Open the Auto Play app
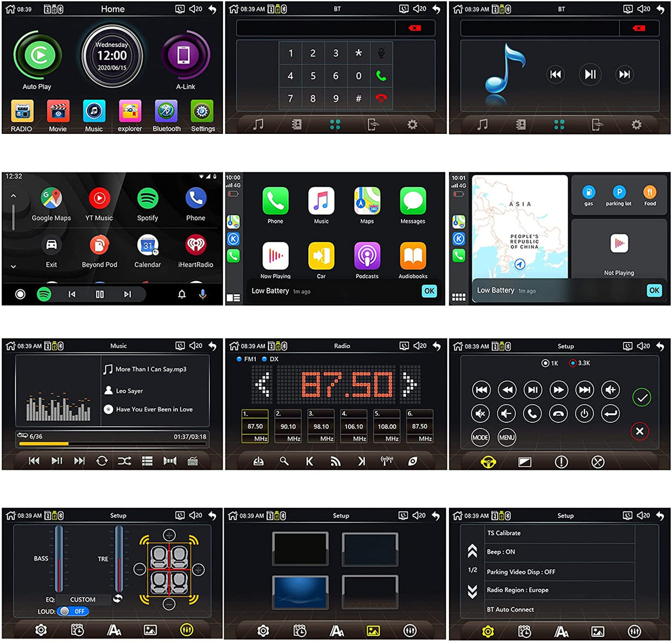672x643 pixels. (37, 56)
